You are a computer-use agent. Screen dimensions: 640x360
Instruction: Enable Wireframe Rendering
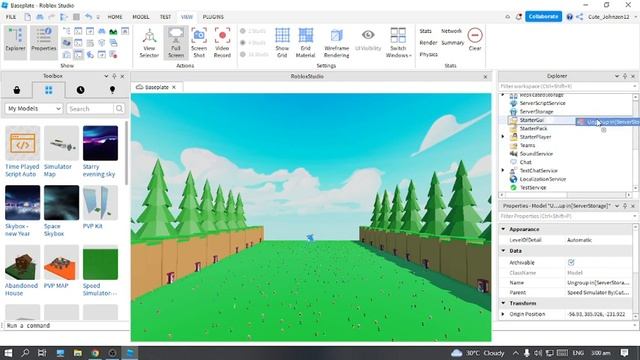[337, 42]
